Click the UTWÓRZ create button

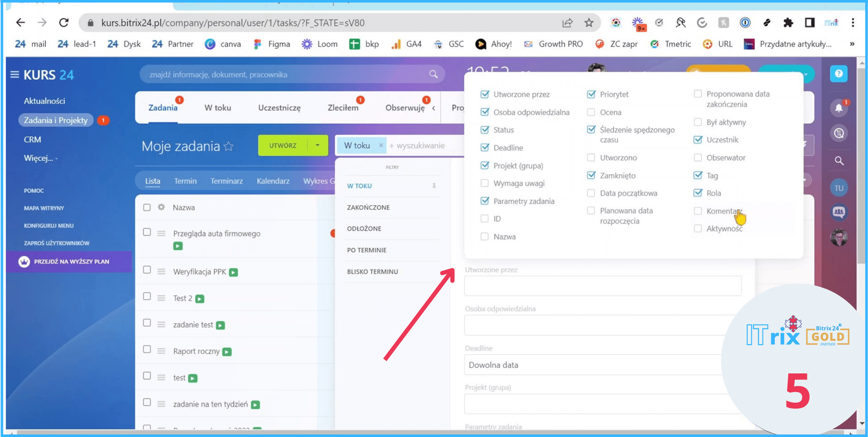coord(283,145)
